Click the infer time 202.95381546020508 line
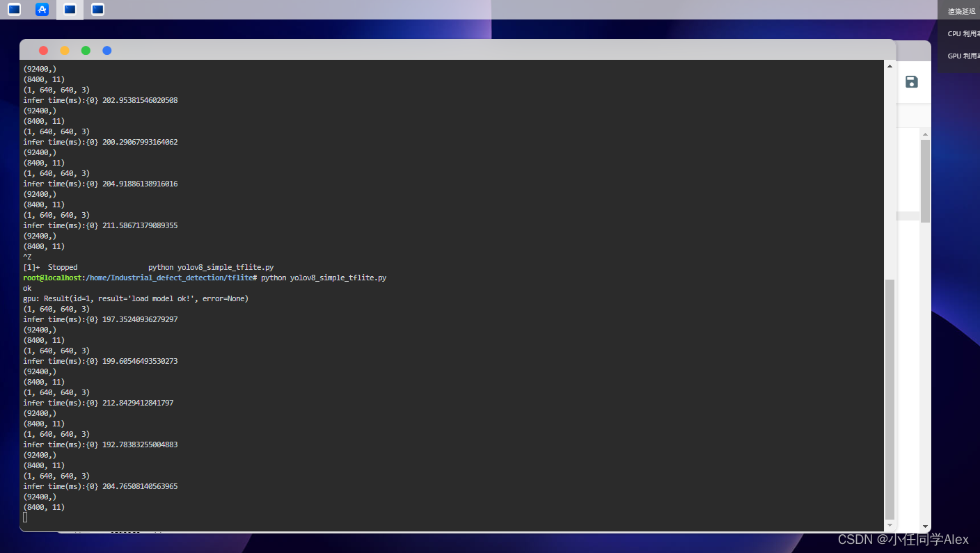The height and width of the screenshot is (553, 980). point(100,100)
